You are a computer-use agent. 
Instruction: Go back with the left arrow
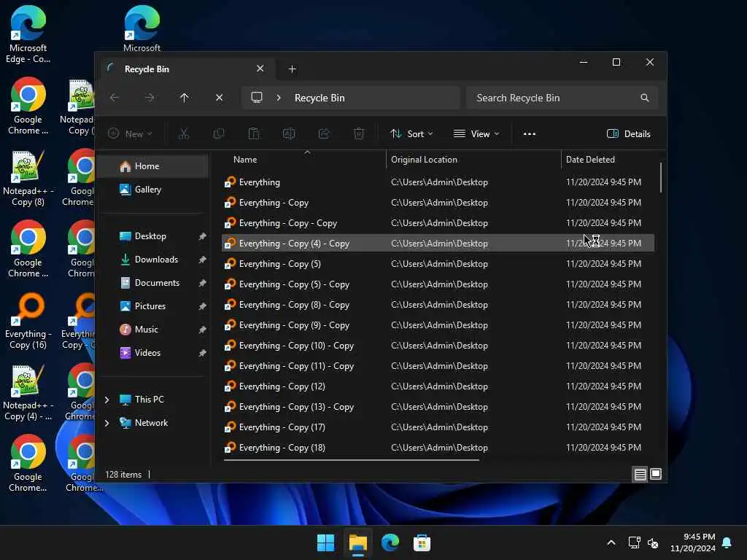point(115,98)
